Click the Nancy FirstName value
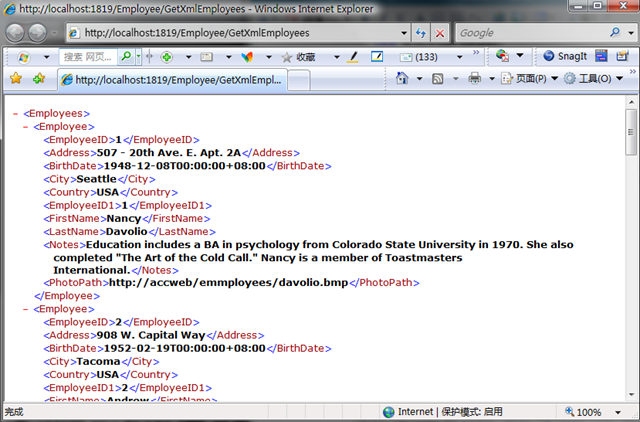Viewport: 640px width, 422px height. pyautogui.click(x=124, y=219)
